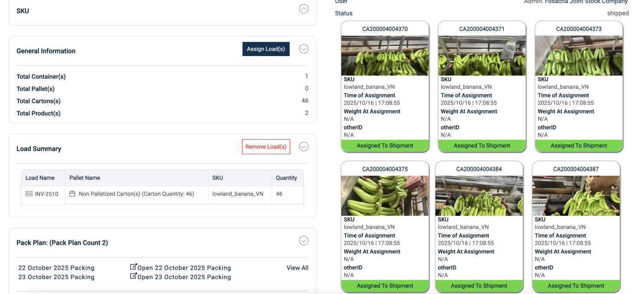The image size is (644, 294).
Task: Open banana photo of carton CA200004004387
Action: click(x=576, y=196)
